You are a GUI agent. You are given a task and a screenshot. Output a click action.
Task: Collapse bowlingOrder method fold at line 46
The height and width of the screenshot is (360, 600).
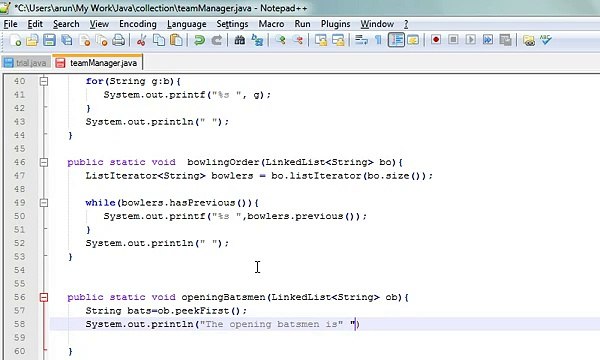[x=44, y=162]
